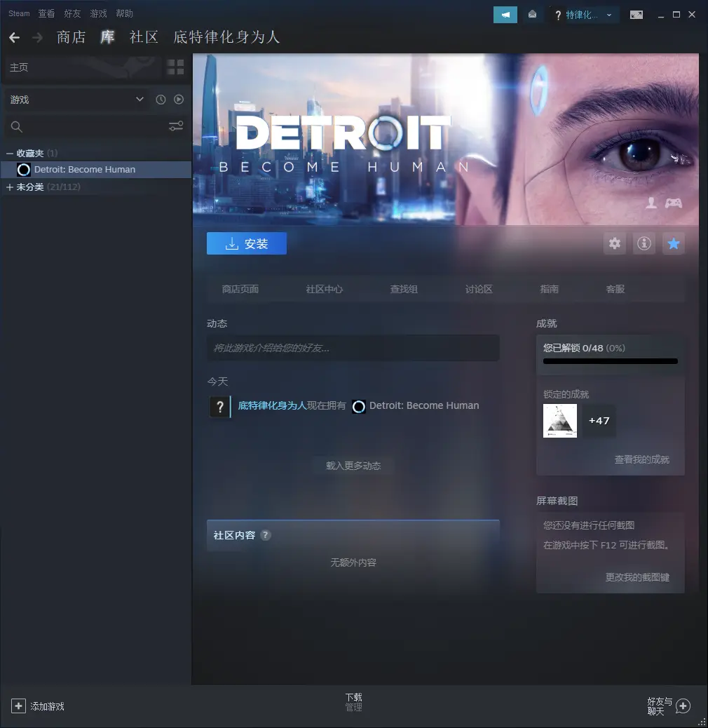Open the 社区中心 link
708x728 pixels.
325,289
